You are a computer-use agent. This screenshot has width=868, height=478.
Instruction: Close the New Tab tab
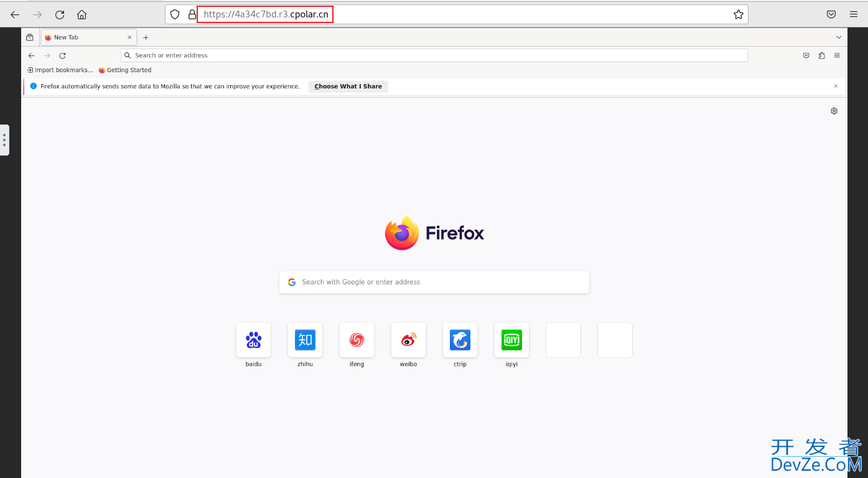pyautogui.click(x=129, y=37)
